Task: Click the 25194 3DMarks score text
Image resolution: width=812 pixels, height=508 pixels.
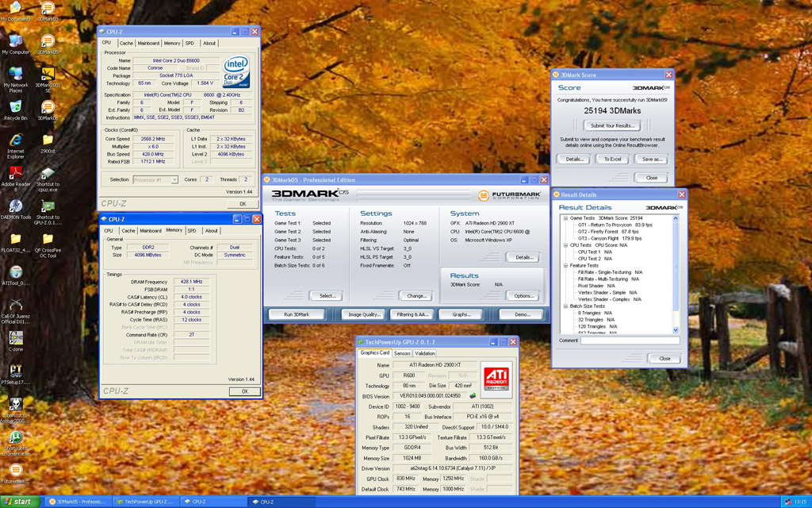Action: point(612,111)
